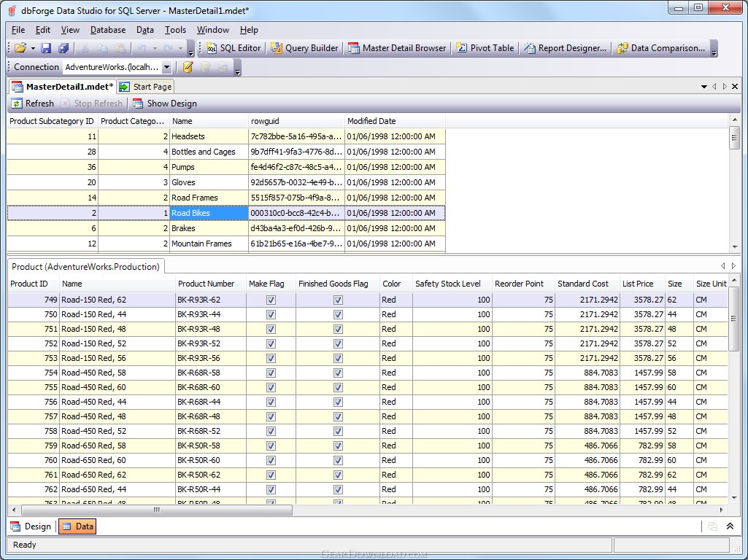
Task: Close the document with the X icon
Action: coord(735,86)
